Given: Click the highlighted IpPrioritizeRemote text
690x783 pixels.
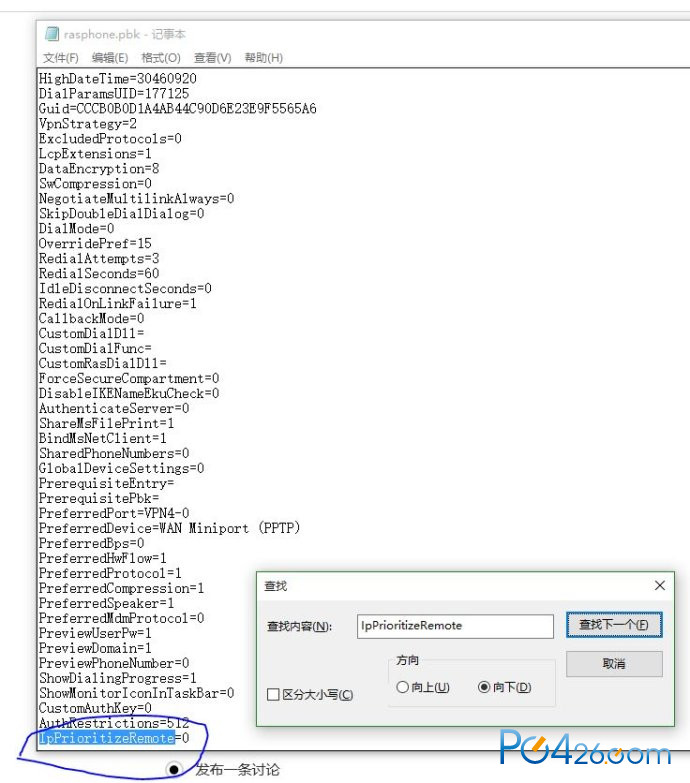Looking at the screenshot, I should click(107, 738).
